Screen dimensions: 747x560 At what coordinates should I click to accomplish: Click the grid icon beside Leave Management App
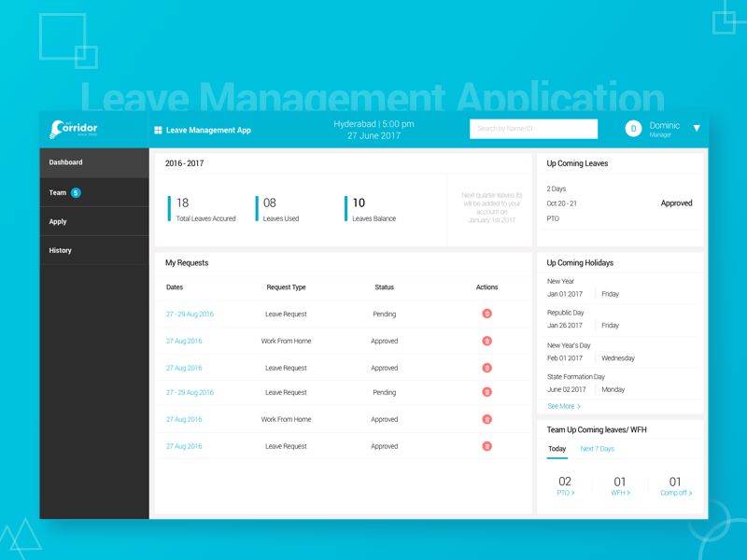point(158,130)
